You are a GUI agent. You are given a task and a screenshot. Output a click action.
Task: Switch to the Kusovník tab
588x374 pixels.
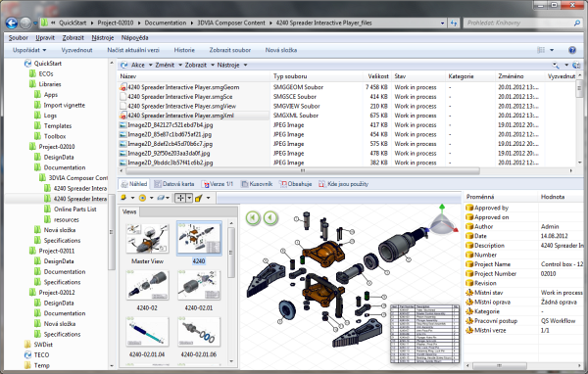point(257,184)
